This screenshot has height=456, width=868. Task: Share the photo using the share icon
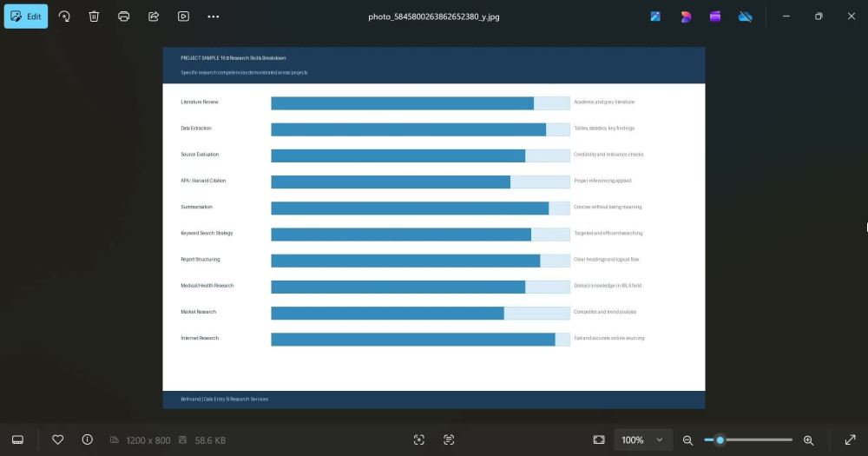click(154, 17)
